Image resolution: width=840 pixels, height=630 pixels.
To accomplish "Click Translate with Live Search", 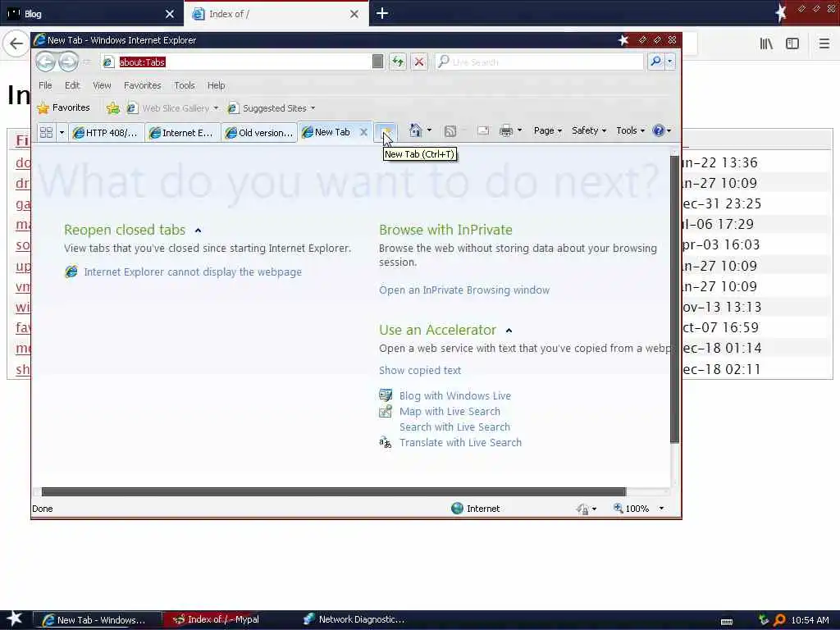I will (460, 442).
